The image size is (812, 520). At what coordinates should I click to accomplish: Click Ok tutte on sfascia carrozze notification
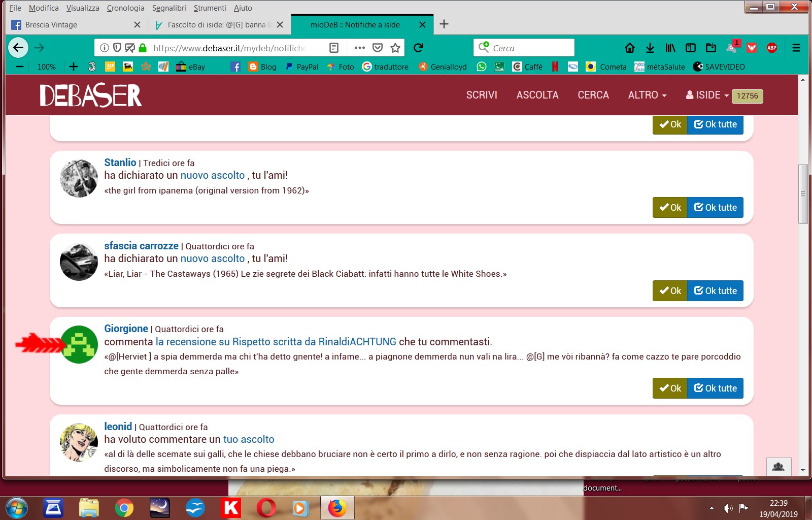pyautogui.click(x=715, y=291)
